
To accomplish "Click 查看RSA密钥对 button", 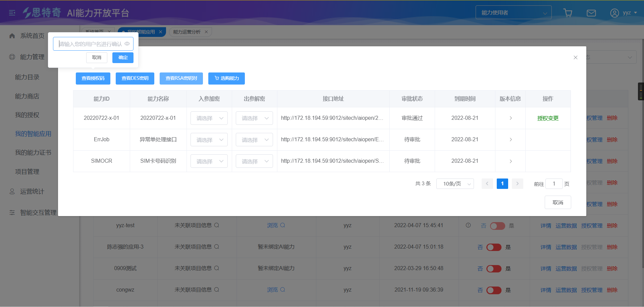I will coord(181,78).
